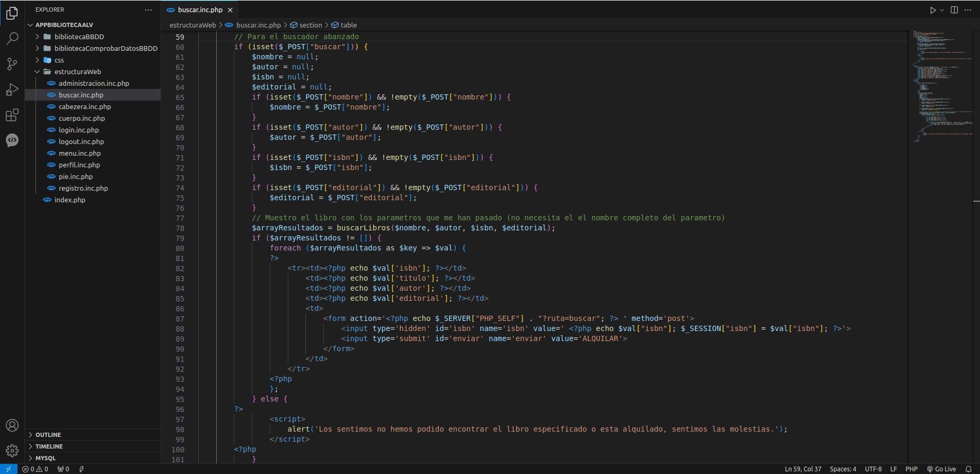Click the alert message string on line 98
Image resolution: width=980 pixels, height=474 pixels.
546,429
